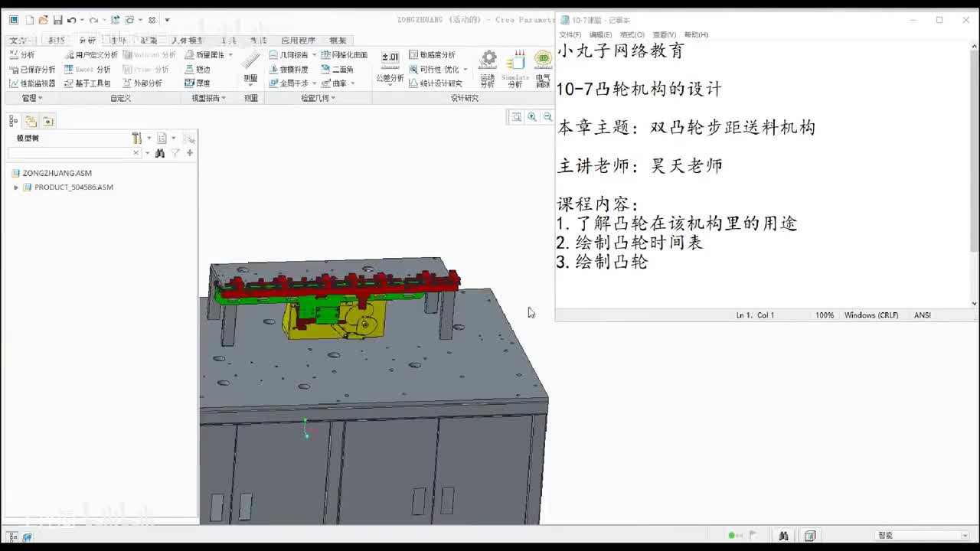980x551 pixels.
Task: Launch Excel 分析 tool
Action: pos(88,70)
